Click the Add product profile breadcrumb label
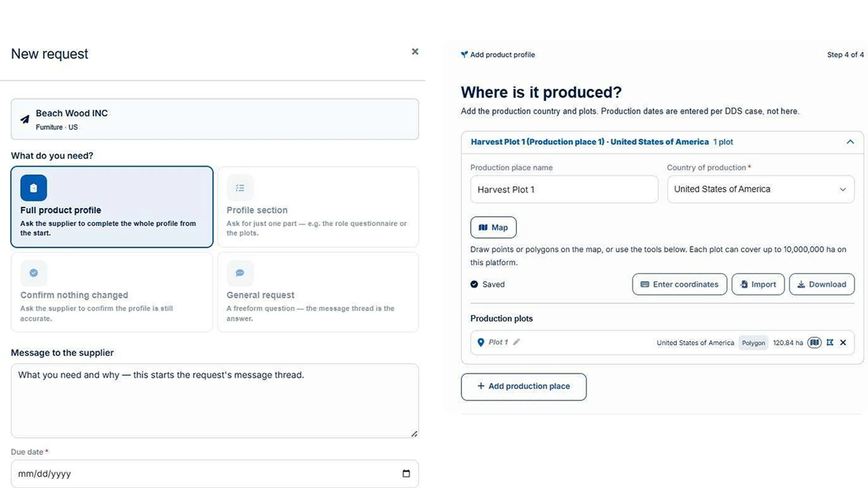The image size is (868, 488). pos(503,54)
